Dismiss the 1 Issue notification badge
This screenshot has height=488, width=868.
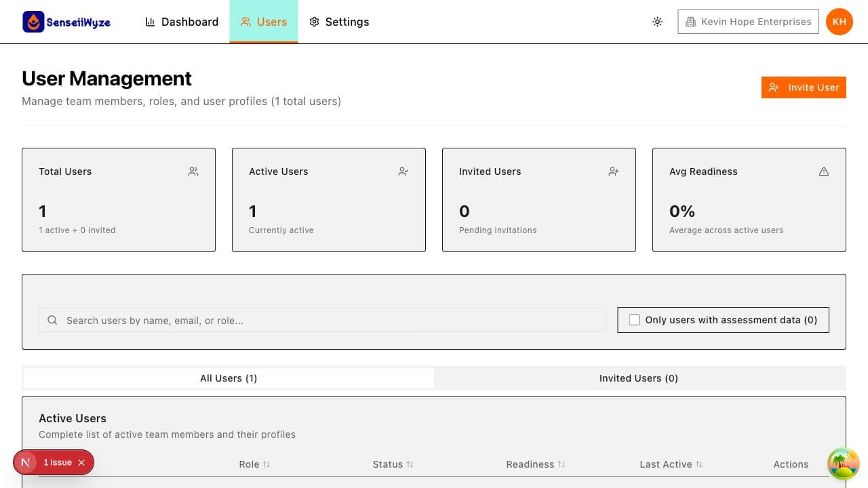[81, 462]
